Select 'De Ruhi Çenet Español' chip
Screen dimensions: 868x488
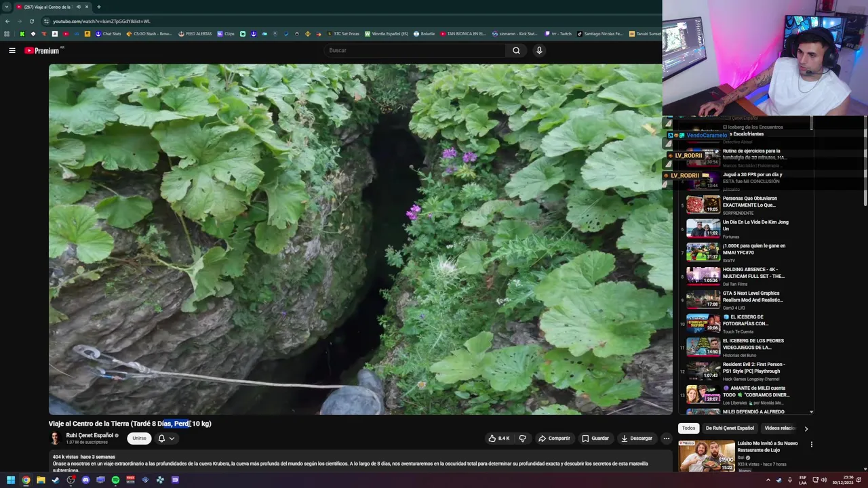coord(729,428)
